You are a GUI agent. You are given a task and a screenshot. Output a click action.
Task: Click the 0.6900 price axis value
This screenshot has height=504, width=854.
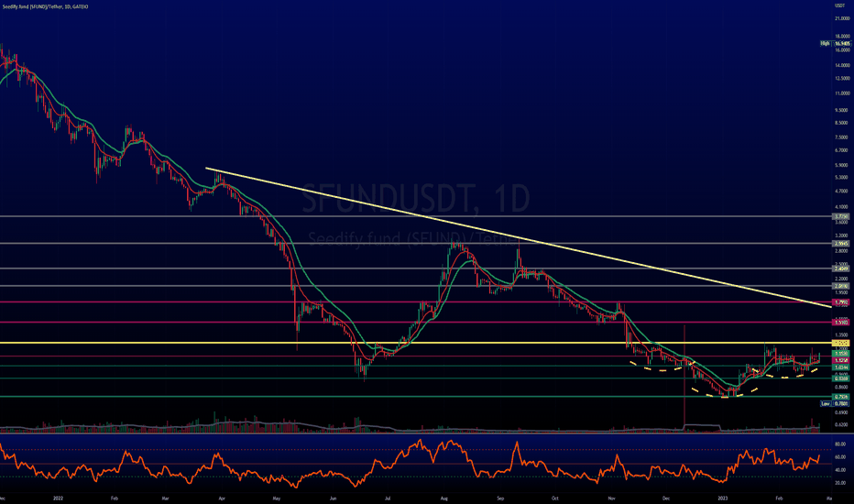pos(841,412)
